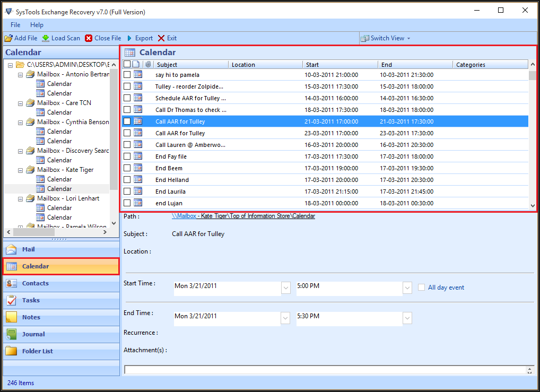Sort list by Categories column header
Image resolution: width=540 pixels, height=392 pixels.
pos(490,64)
